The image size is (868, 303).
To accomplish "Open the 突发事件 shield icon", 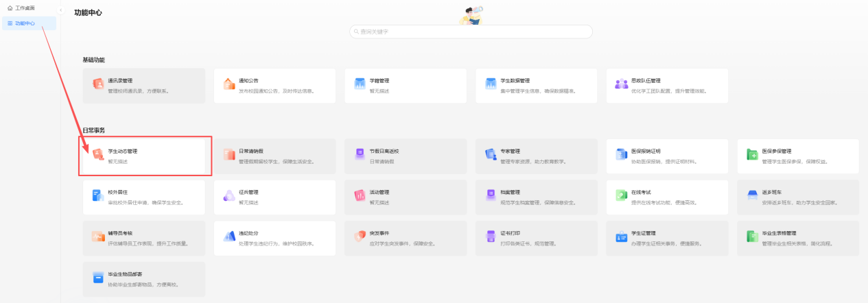I will 360,237.
